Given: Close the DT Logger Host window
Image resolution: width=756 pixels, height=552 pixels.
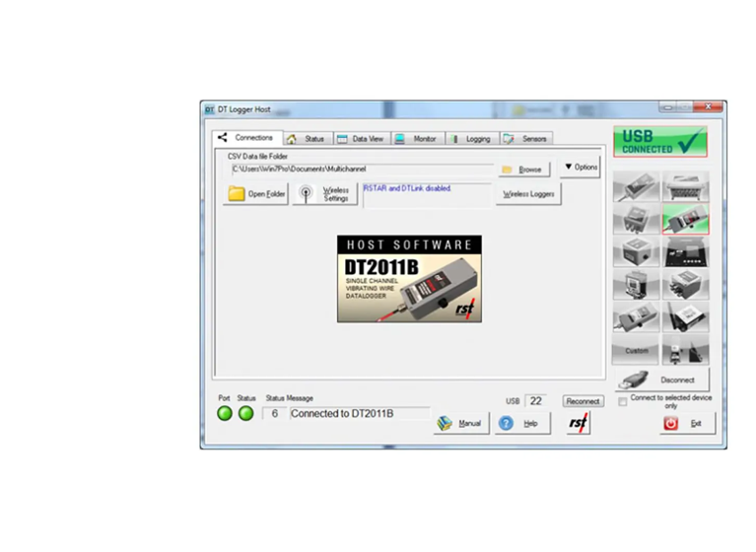Looking at the screenshot, I should [x=708, y=106].
